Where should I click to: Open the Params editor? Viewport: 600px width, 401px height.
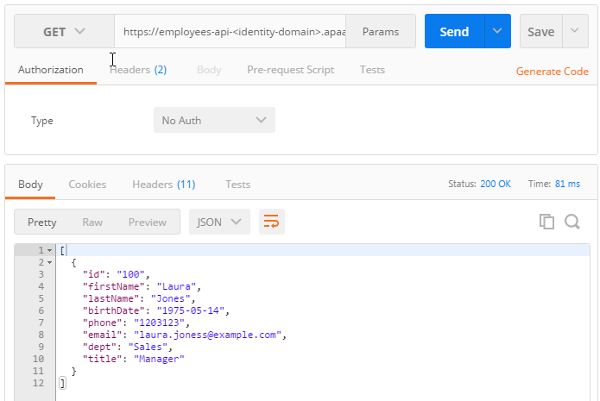380,31
